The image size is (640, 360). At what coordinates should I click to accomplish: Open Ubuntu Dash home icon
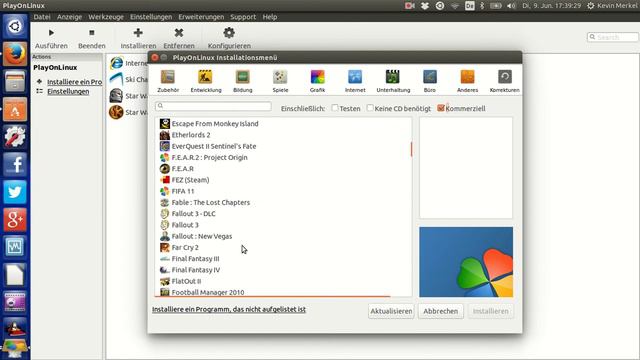click(15, 26)
